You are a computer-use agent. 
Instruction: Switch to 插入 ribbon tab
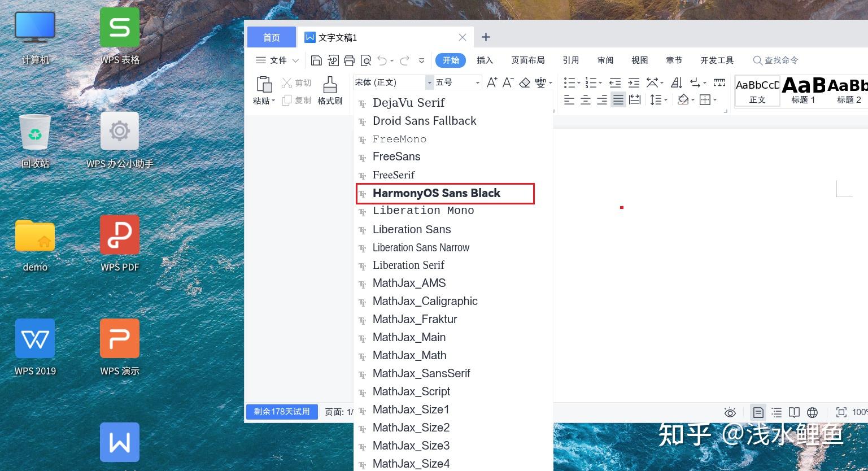pyautogui.click(x=485, y=60)
